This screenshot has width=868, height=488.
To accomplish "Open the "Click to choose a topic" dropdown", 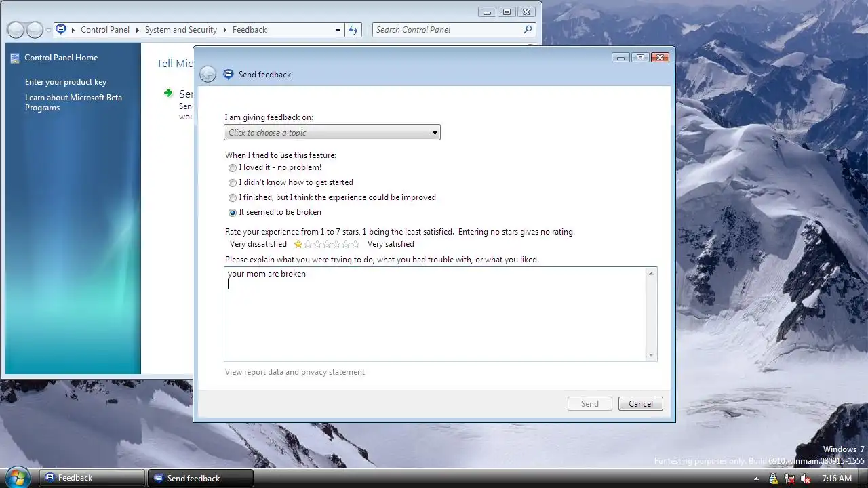I will click(332, 133).
